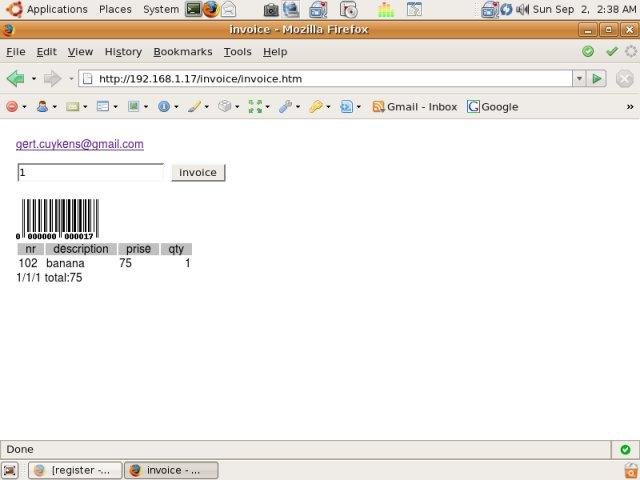Expand the CSS dropdown arrow in developer toolbar

85,107
